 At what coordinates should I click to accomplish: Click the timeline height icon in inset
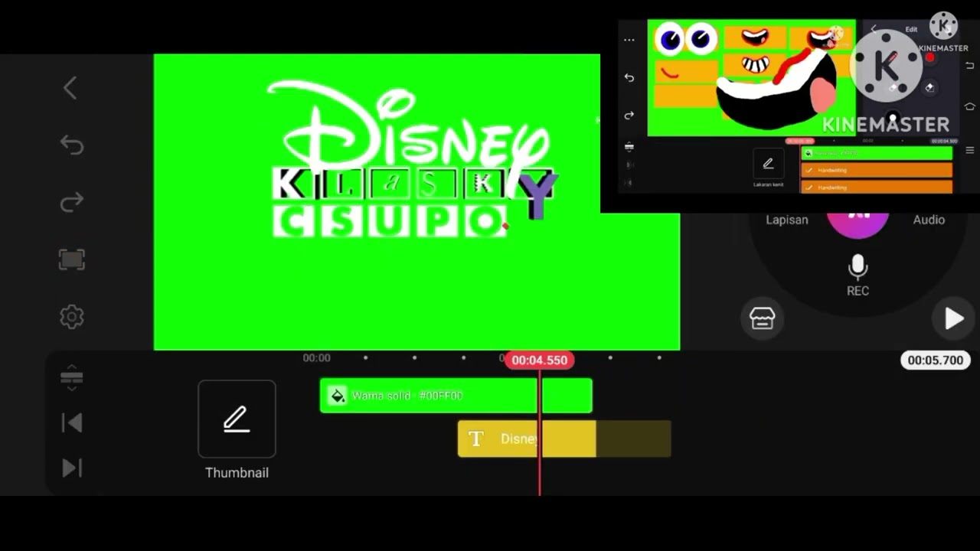pyautogui.click(x=629, y=146)
